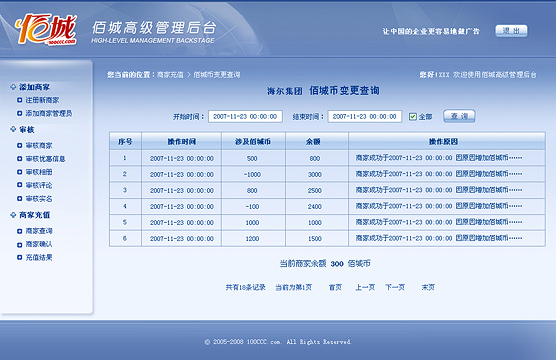Click the 当前为第1页 current page text
This screenshot has width=556, height=360.
pyautogui.click(x=294, y=287)
